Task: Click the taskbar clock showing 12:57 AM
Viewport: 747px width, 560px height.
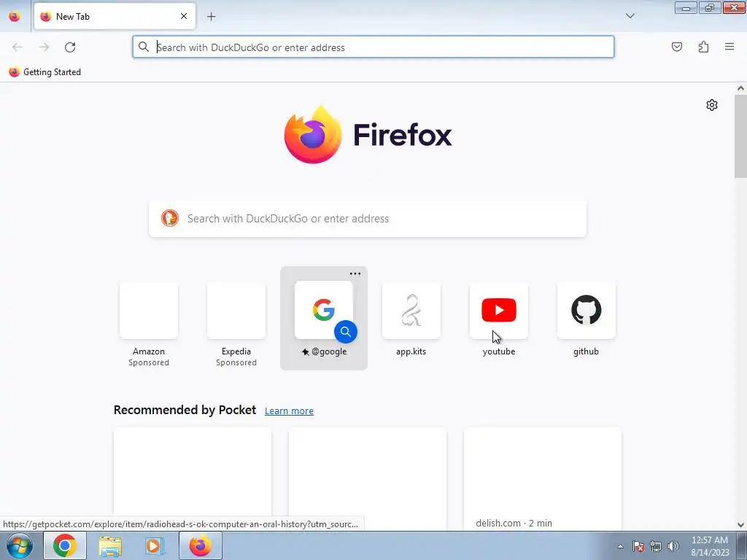Action: 710,546
